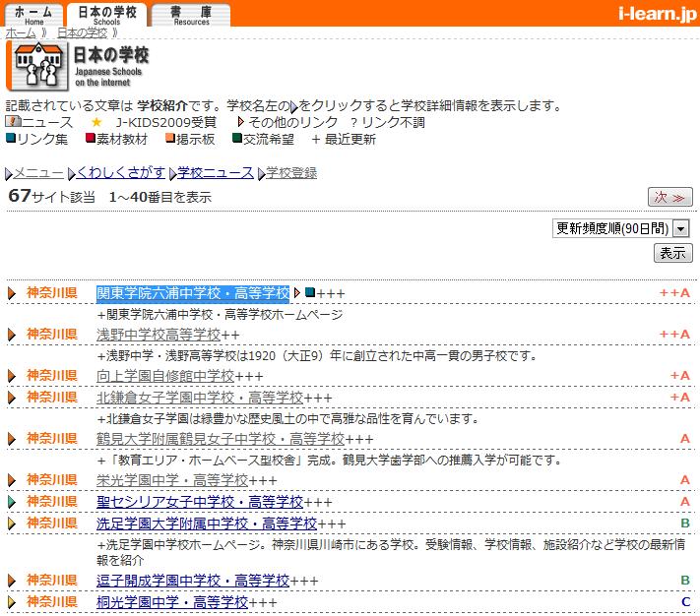700x616 pixels.
Task: Open 洗足学園大学附属中学校・高等学校 link
Action: point(207,524)
